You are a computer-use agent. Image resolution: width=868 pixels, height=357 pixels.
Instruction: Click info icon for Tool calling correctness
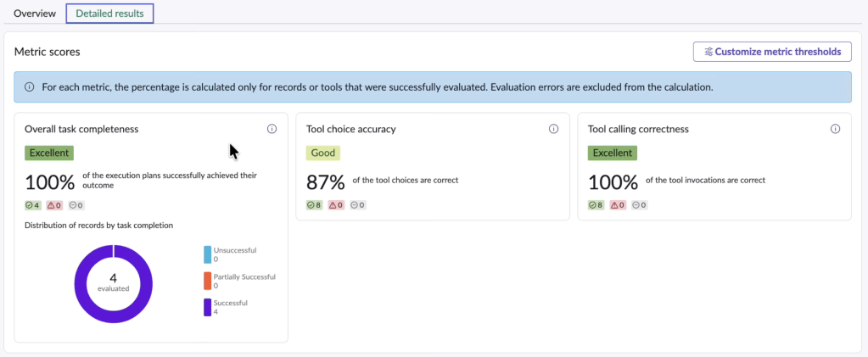(x=835, y=129)
